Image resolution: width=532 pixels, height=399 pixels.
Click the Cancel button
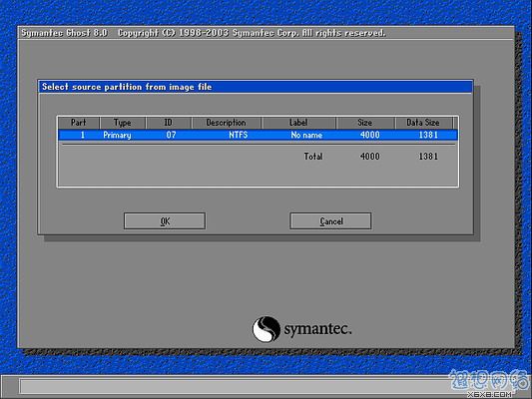pos(330,221)
